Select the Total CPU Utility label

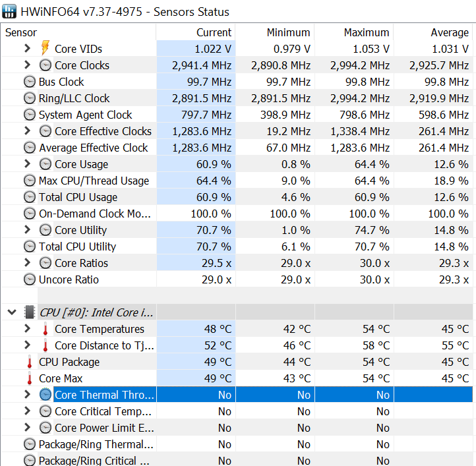coord(77,247)
